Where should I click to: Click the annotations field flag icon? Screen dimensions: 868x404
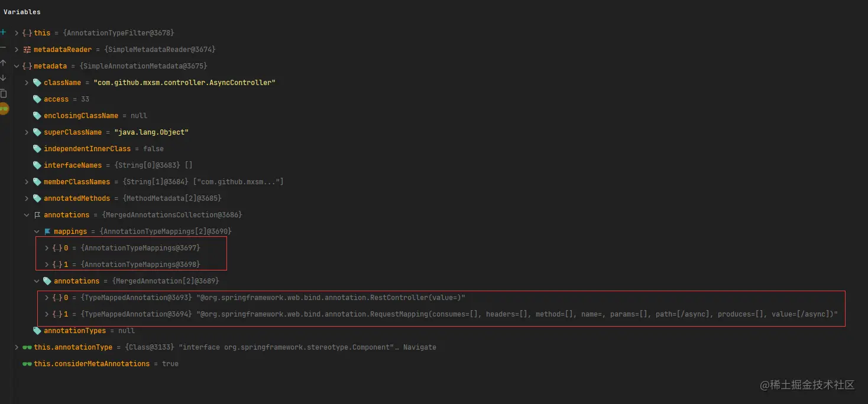point(37,215)
